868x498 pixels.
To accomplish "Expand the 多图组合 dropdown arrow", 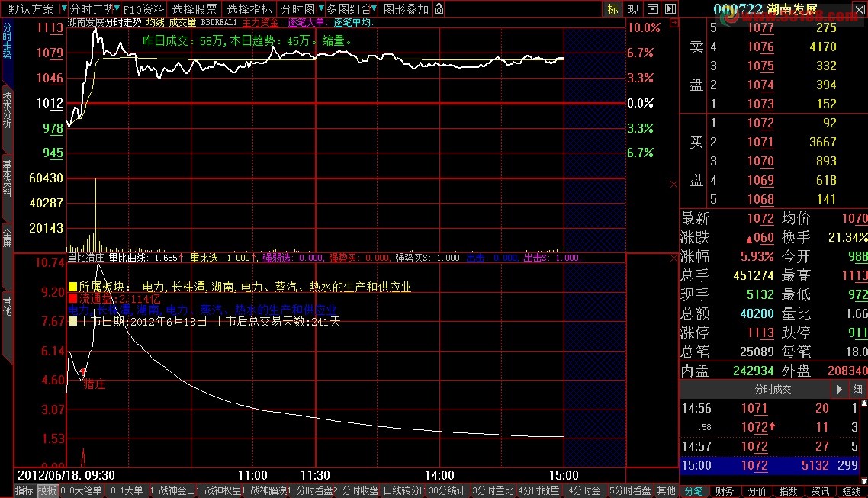I will tap(375, 9).
